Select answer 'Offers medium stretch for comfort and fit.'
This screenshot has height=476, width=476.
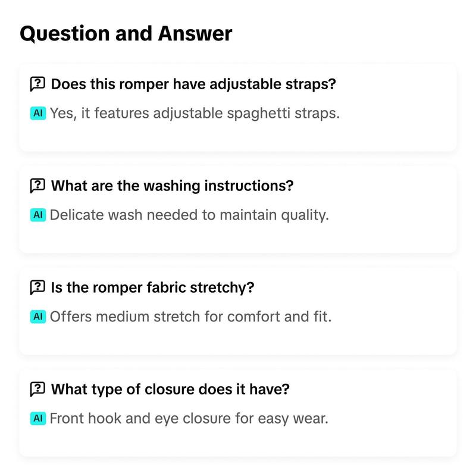(190, 317)
